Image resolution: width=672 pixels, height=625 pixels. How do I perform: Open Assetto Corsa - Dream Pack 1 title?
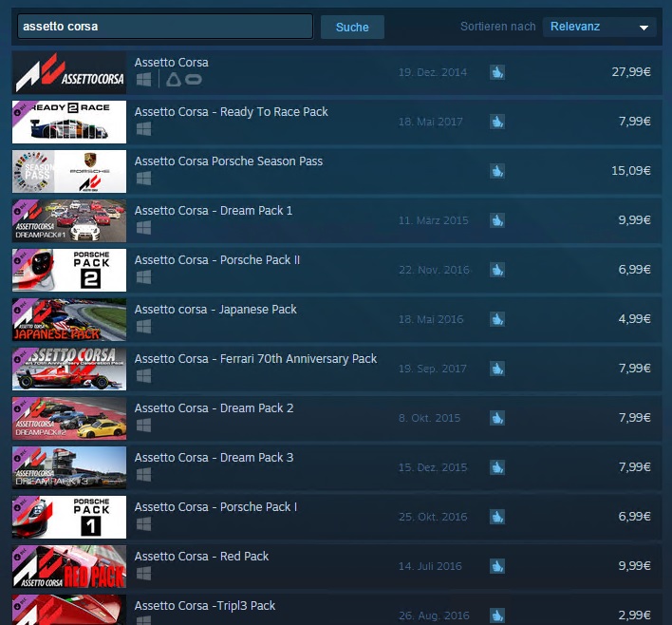point(214,211)
